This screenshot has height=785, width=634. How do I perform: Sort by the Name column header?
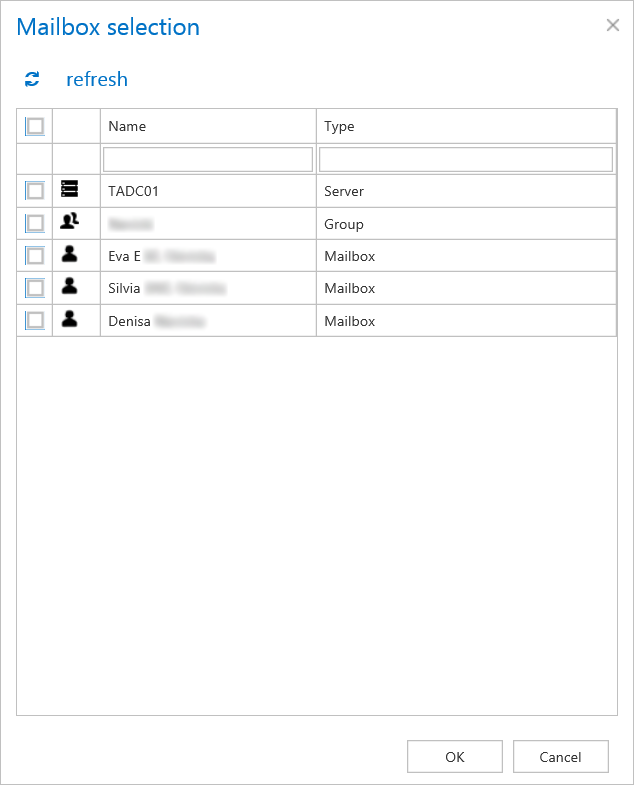[x=127, y=126]
